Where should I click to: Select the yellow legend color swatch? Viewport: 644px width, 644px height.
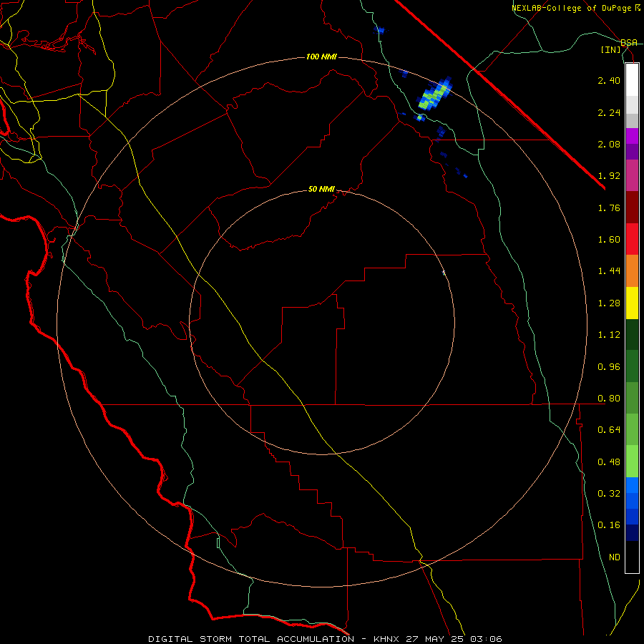point(632,303)
